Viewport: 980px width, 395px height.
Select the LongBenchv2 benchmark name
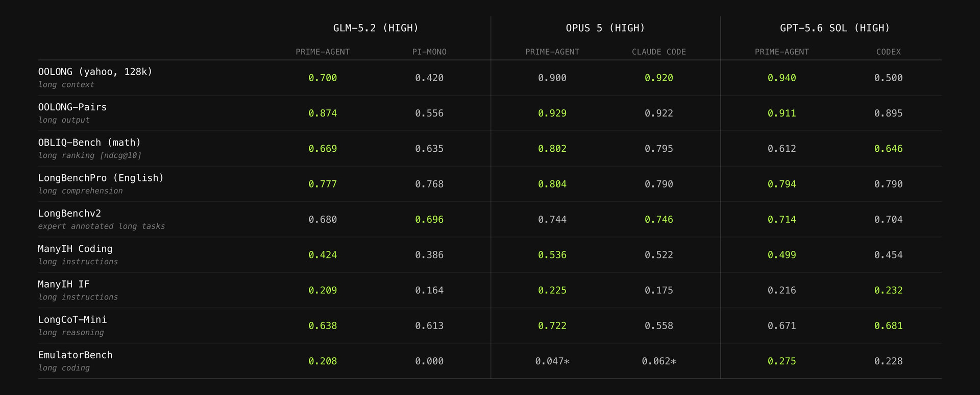69,213
